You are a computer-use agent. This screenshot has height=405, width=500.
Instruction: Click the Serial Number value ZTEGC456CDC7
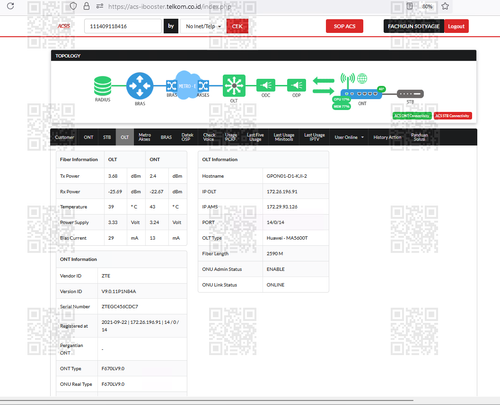(x=120, y=307)
